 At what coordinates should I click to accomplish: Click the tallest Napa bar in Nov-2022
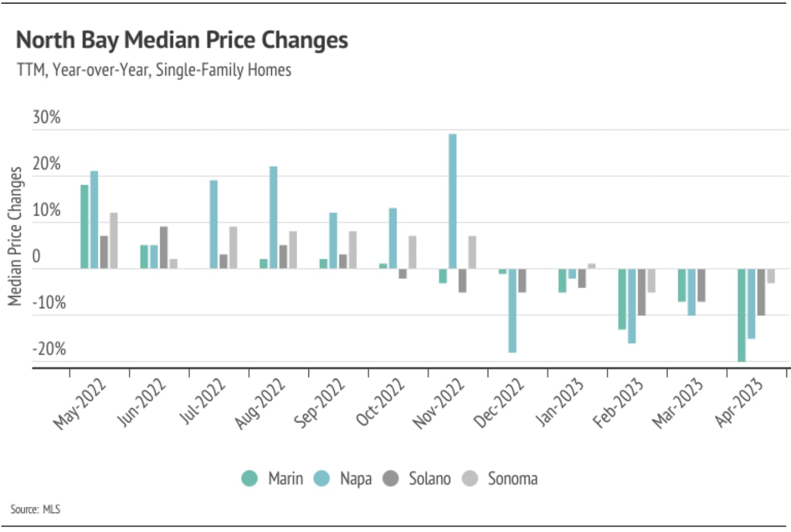(452, 201)
